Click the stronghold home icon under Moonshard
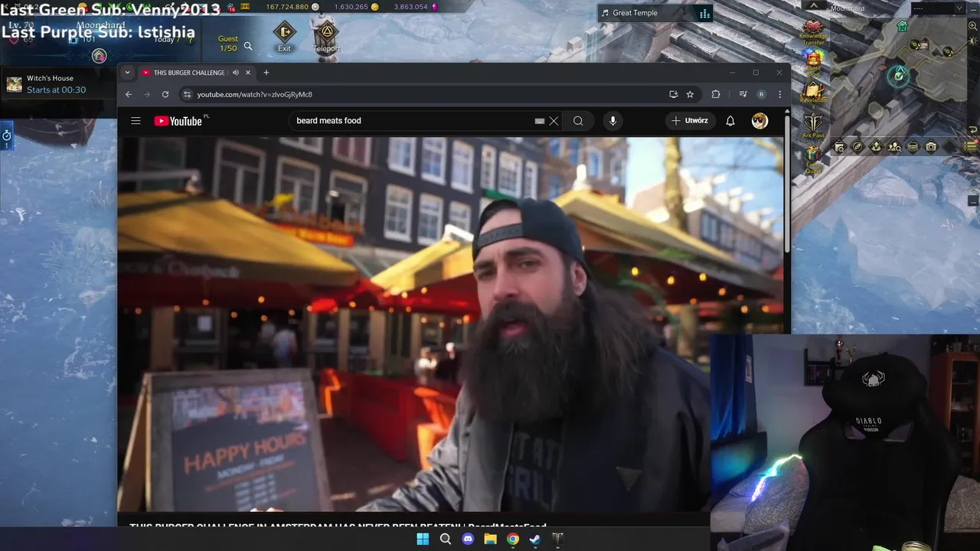Image resolution: width=980 pixels, height=551 pixels. [x=99, y=55]
